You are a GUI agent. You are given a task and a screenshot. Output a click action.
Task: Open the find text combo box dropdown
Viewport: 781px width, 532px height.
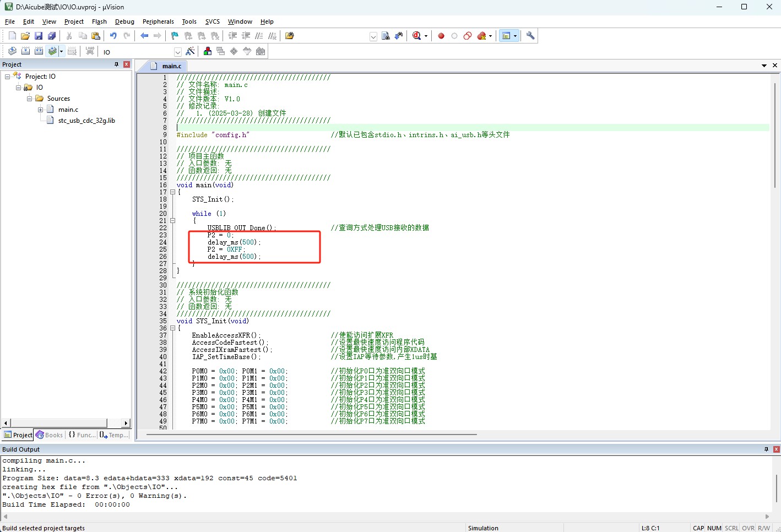click(373, 36)
